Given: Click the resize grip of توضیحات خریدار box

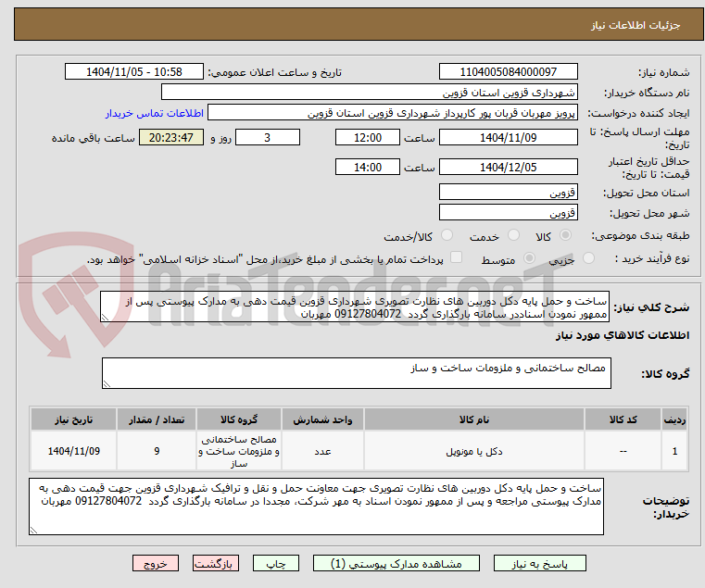Looking at the screenshot, I should point(33,530).
